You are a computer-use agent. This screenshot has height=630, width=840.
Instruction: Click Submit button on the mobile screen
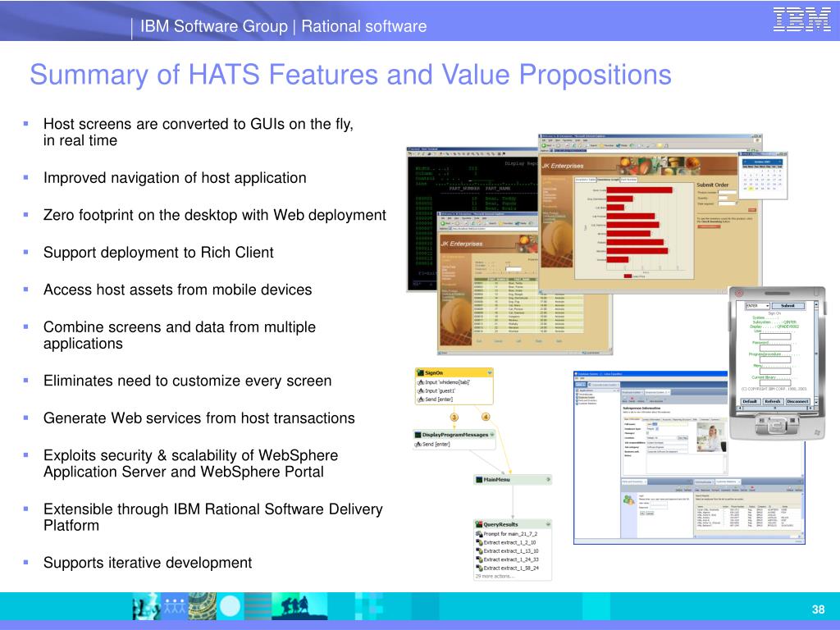click(790, 306)
